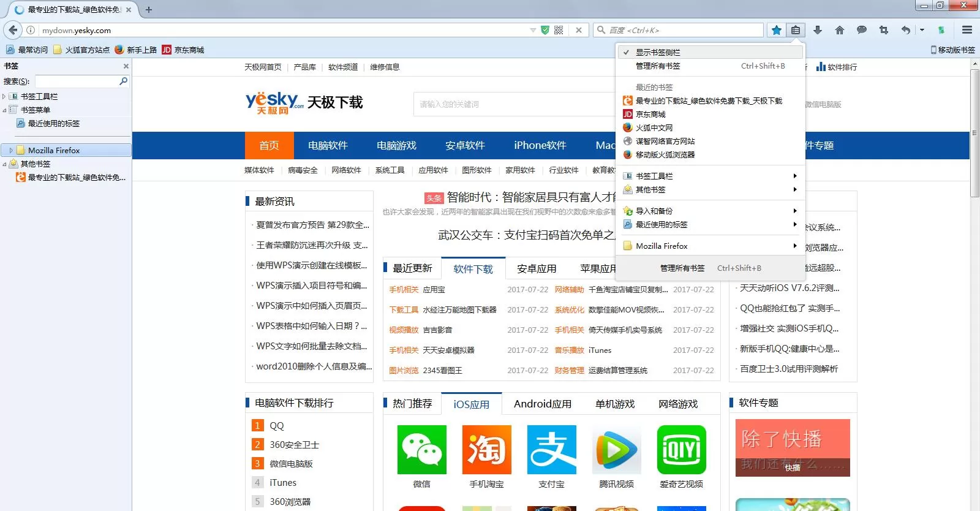Switch to iPhone软件 navigation tab
This screenshot has height=511, width=980.
pyautogui.click(x=540, y=146)
